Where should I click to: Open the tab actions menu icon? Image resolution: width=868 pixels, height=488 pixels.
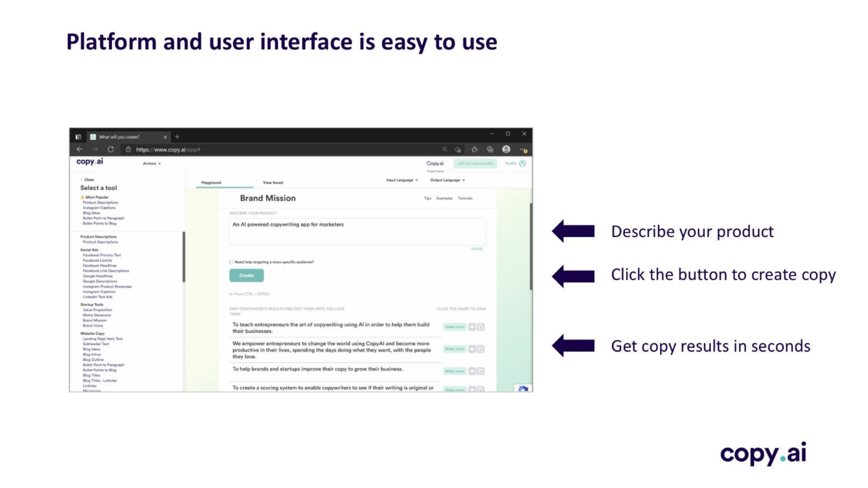(78, 137)
